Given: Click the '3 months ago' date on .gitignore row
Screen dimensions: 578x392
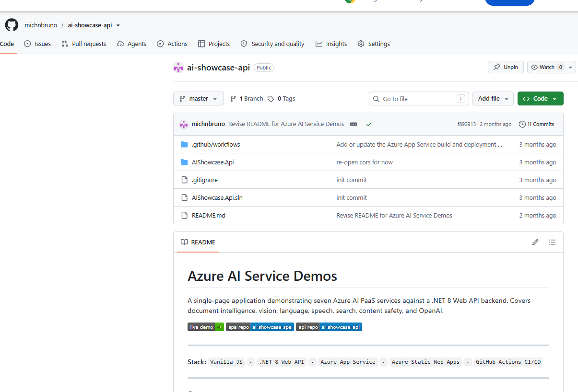Looking at the screenshot, I should (538, 180).
